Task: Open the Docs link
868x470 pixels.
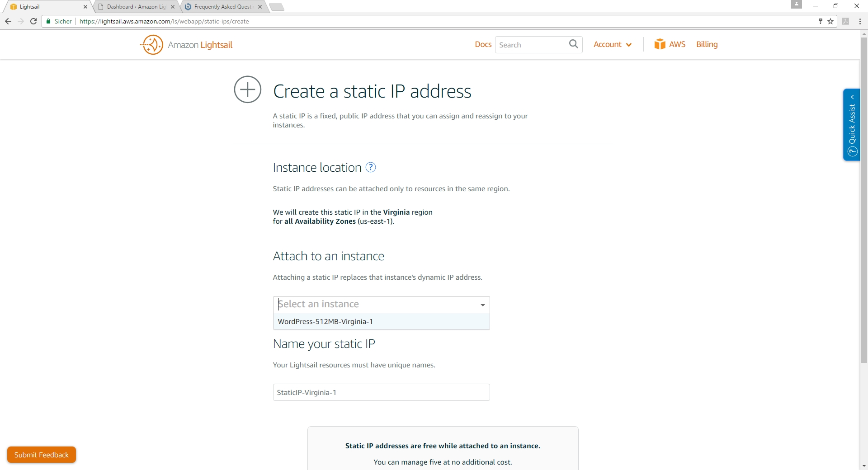Action: [483, 44]
